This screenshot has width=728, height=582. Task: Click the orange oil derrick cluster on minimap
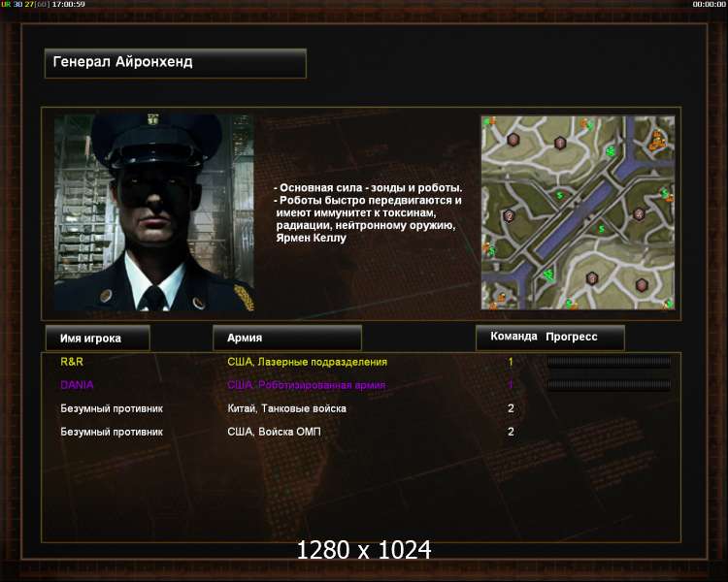click(x=657, y=141)
